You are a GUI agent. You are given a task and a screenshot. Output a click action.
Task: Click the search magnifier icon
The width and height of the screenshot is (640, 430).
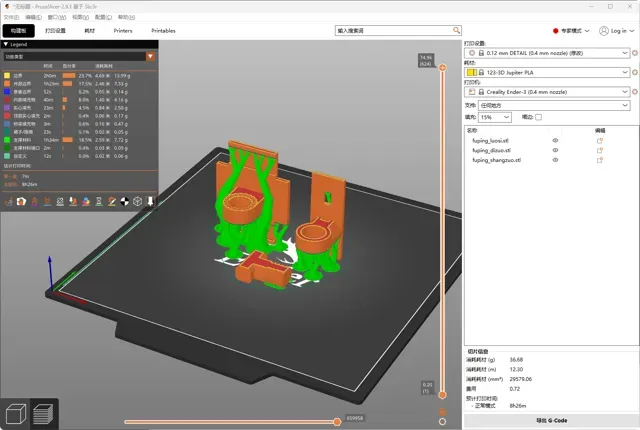pyautogui.click(x=456, y=30)
